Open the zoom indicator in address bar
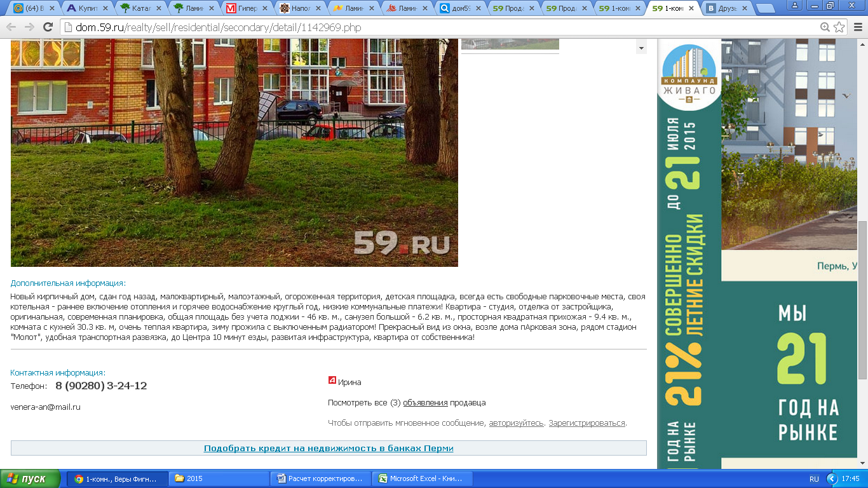This screenshot has width=868, height=488. coord(825,27)
